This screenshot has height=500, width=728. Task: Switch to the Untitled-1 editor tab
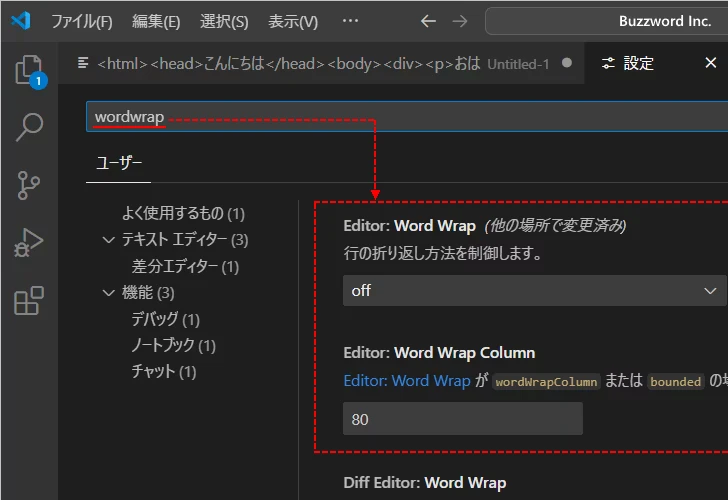[x=321, y=63]
